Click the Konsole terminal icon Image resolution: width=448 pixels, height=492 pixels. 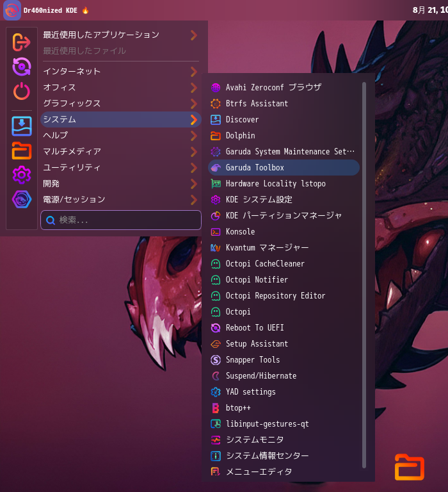tap(216, 232)
